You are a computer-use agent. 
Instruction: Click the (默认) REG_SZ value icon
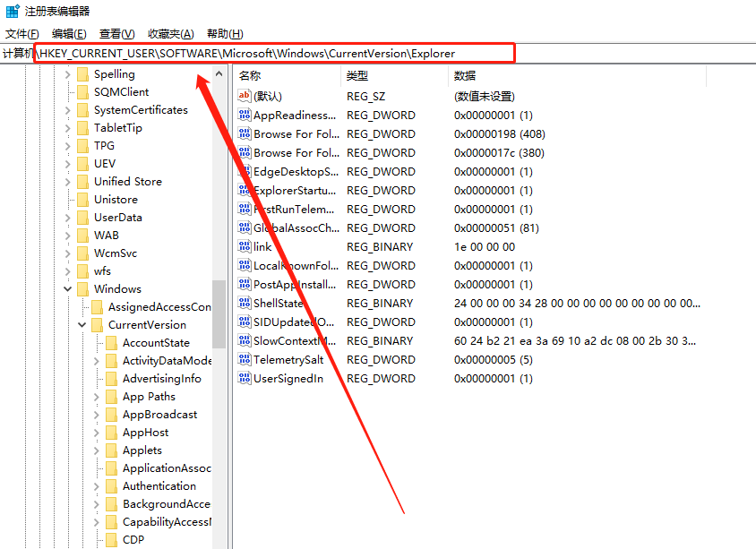[x=245, y=96]
